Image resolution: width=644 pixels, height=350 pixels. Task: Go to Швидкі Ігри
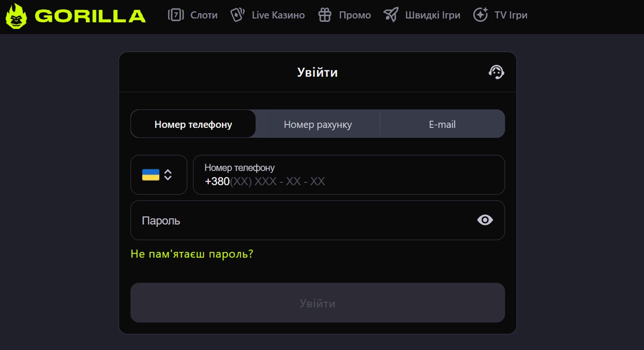(433, 15)
